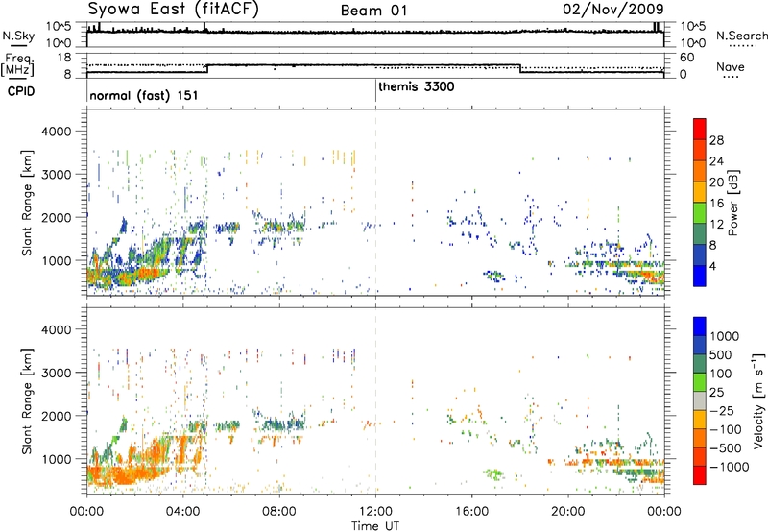Click the '18' tick on the frequency axis
The width and height of the screenshot is (768, 532).
click(x=64, y=57)
